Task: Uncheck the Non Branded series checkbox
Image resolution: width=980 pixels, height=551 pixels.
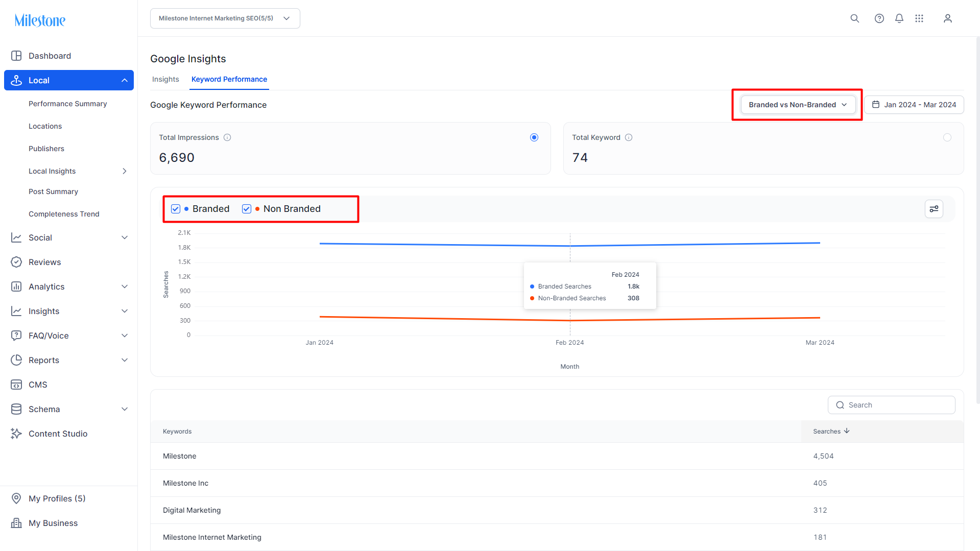Action: [246, 209]
